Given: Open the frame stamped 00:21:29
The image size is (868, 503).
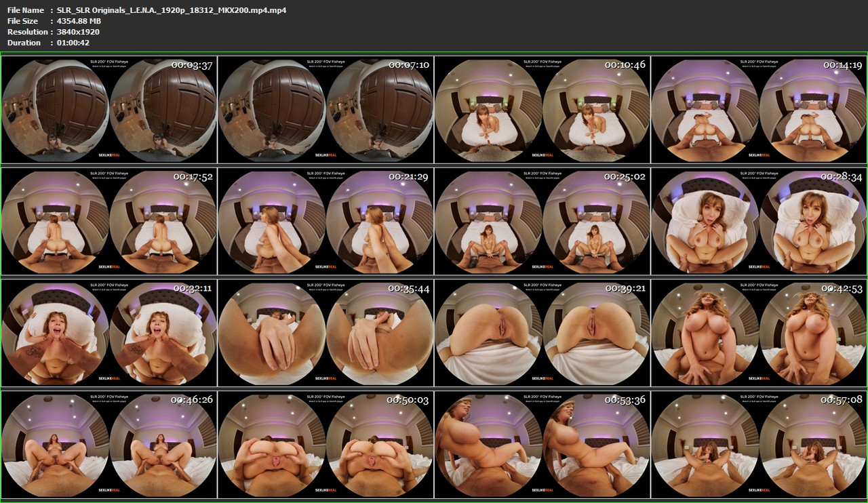Looking at the screenshot, I should (325, 222).
